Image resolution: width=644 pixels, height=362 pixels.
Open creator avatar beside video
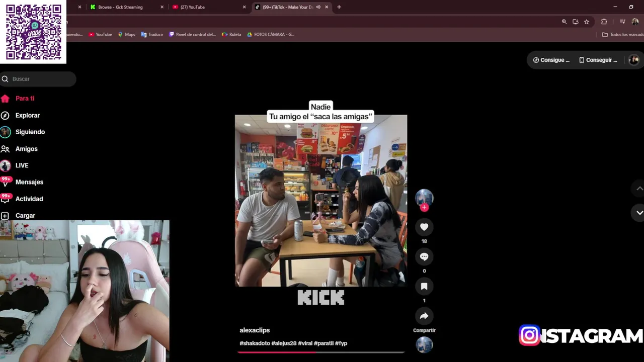pos(424,198)
